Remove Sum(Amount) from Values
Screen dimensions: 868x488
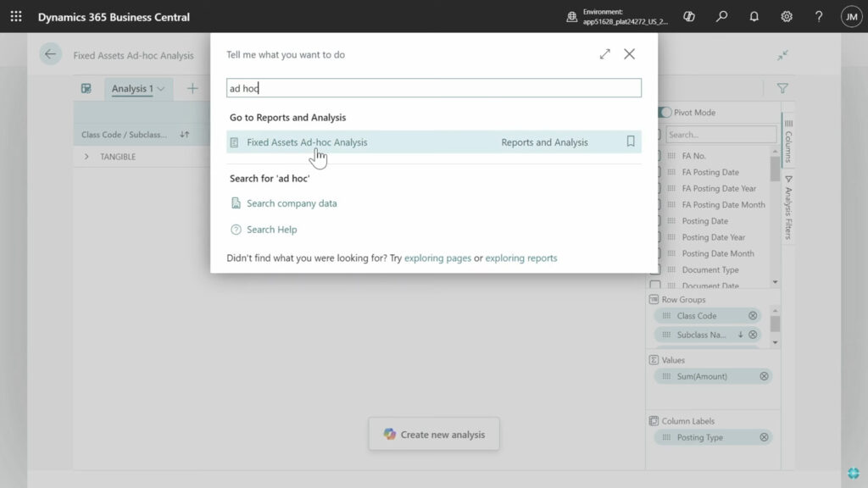pos(764,376)
